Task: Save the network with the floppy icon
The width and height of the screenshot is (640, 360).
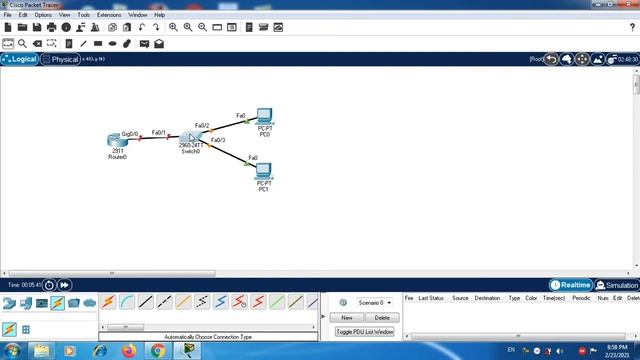Action: 37,27
